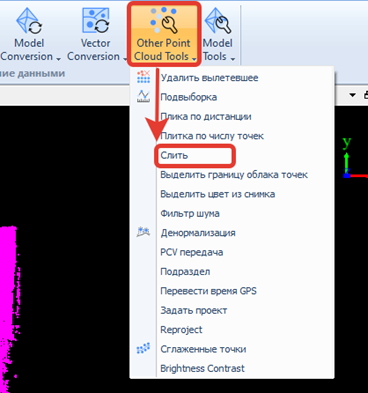
Task: Select the Удалить вылетевшее menu item
Action: click(x=232, y=78)
